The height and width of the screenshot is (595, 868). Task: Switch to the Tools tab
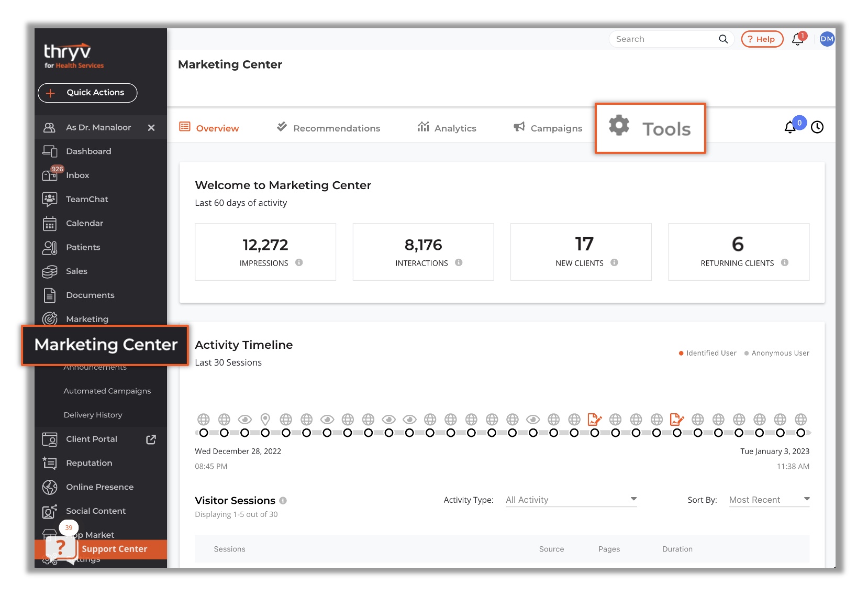650,128
